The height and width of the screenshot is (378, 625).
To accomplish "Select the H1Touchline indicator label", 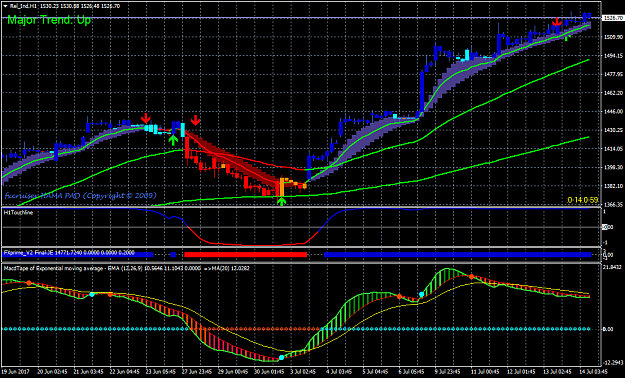I will pos(18,213).
